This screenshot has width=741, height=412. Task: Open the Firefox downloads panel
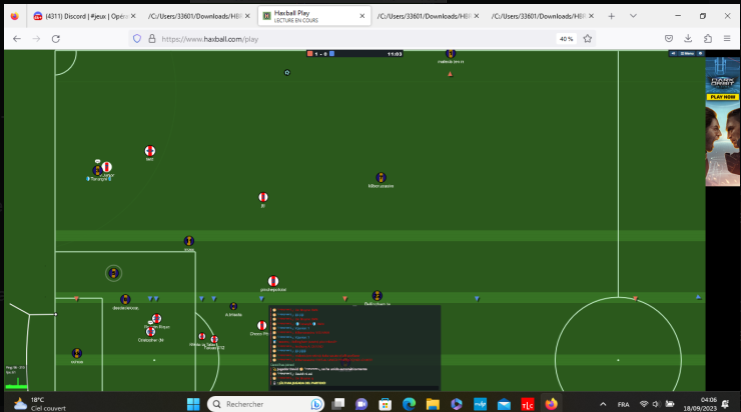click(688, 38)
